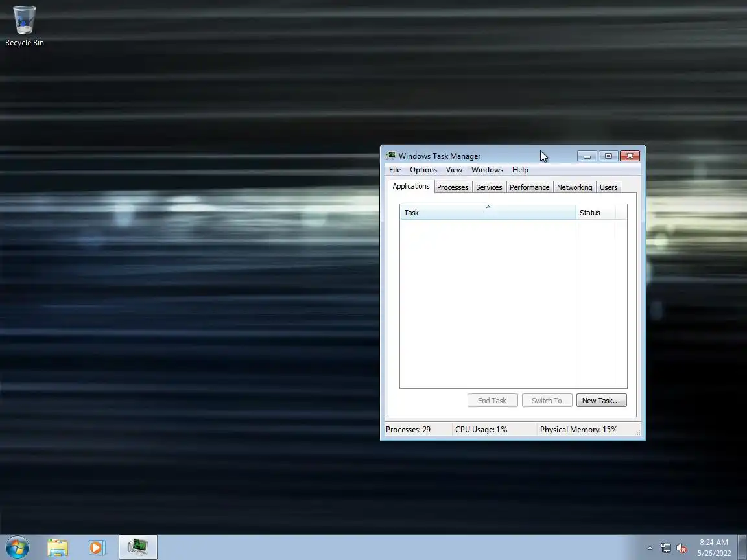The height and width of the screenshot is (560, 747).
Task: Click CPU Usage: 1% status text
Action: [481, 430]
